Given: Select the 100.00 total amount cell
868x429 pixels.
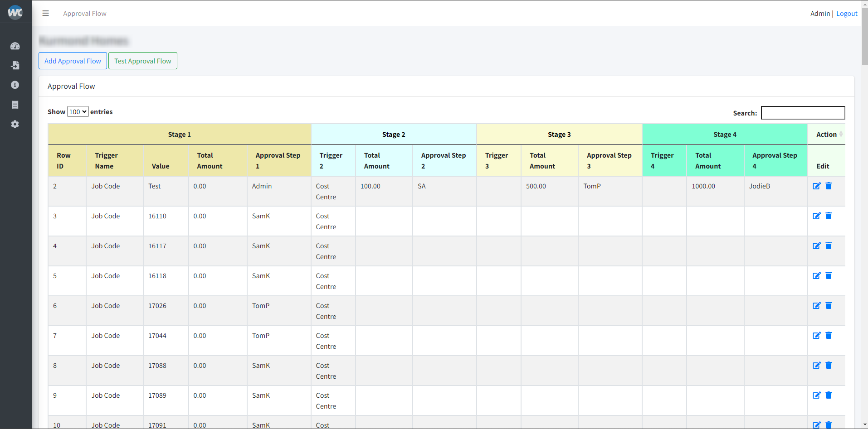Looking at the screenshot, I should pyautogui.click(x=384, y=191).
